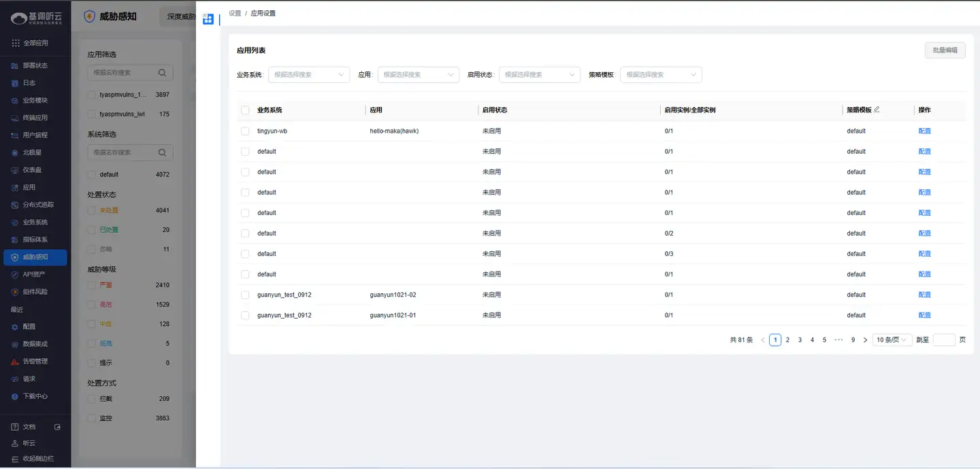Click the 收起侧边栏 collapse sidebar icon
This screenshot has width=980, height=469.
point(15,459)
